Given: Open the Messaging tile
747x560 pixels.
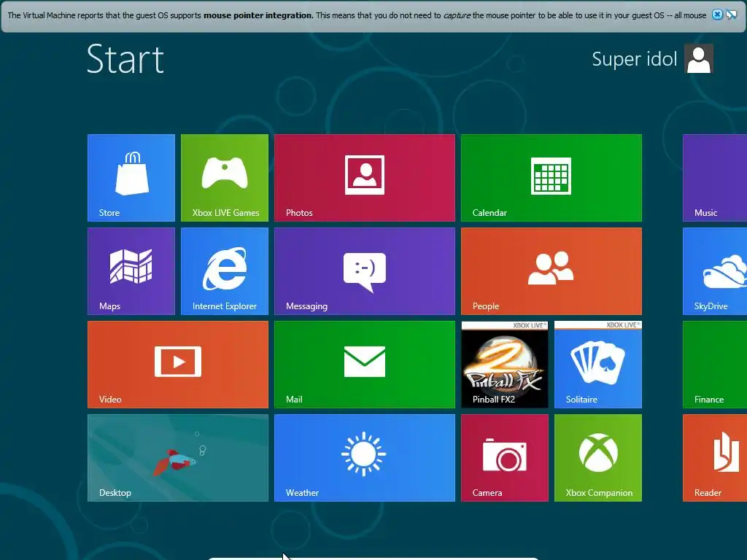Looking at the screenshot, I should (x=365, y=271).
